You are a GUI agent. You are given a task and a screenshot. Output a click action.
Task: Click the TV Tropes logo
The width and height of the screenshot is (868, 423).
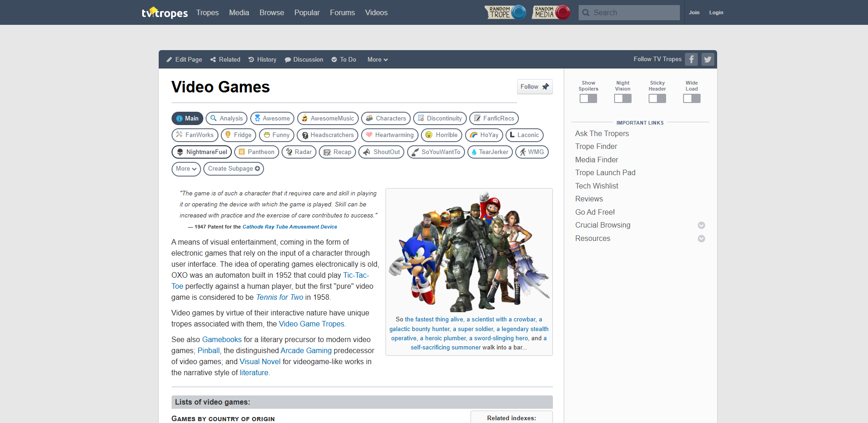coord(165,12)
